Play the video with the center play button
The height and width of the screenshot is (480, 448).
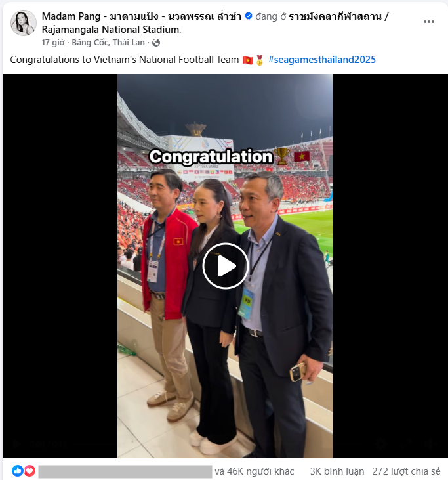coord(226,266)
